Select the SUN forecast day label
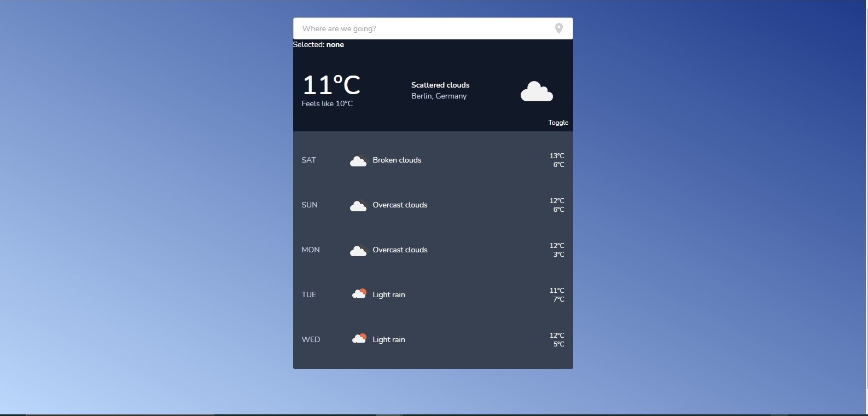The width and height of the screenshot is (868, 416). coord(309,205)
